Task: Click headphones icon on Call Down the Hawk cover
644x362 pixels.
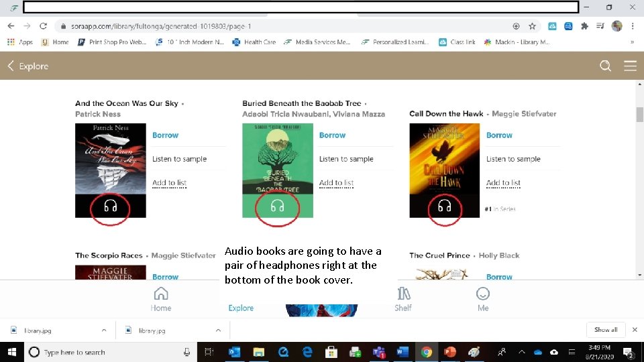Action: (444, 206)
